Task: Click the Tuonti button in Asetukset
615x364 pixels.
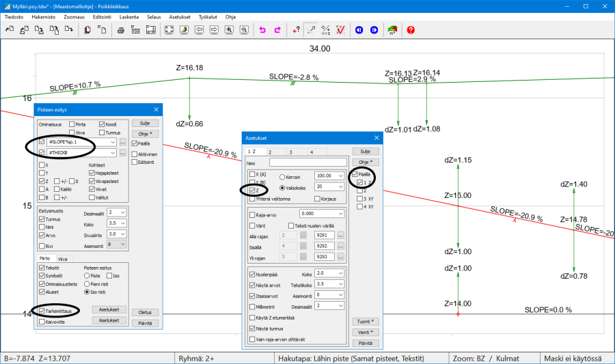Action: click(x=366, y=321)
